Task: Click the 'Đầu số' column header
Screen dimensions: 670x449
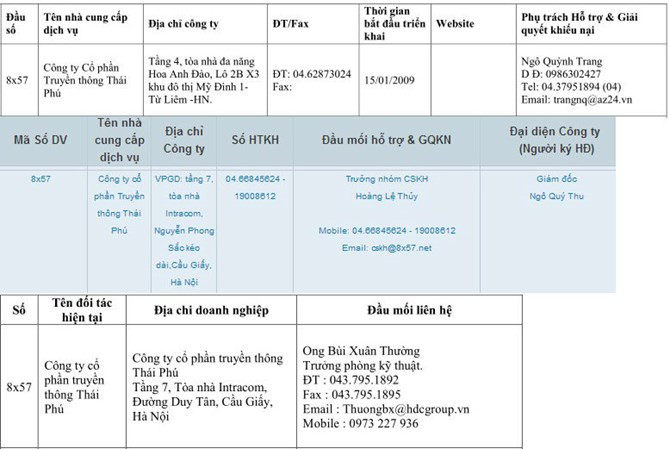Action: tap(18, 21)
